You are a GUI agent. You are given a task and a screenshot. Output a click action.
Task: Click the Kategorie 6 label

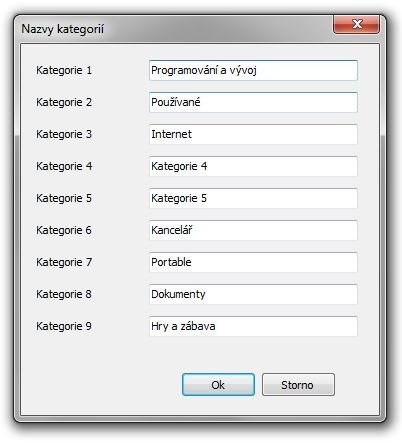tap(64, 230)
